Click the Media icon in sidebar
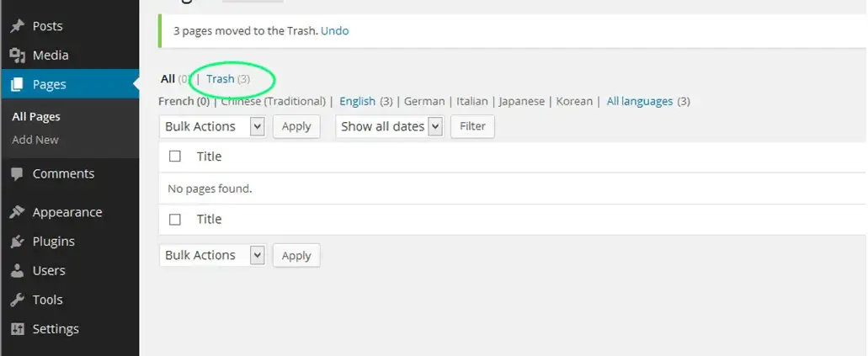The width and height of the screenshot is (868, 356). click(17, 56)
